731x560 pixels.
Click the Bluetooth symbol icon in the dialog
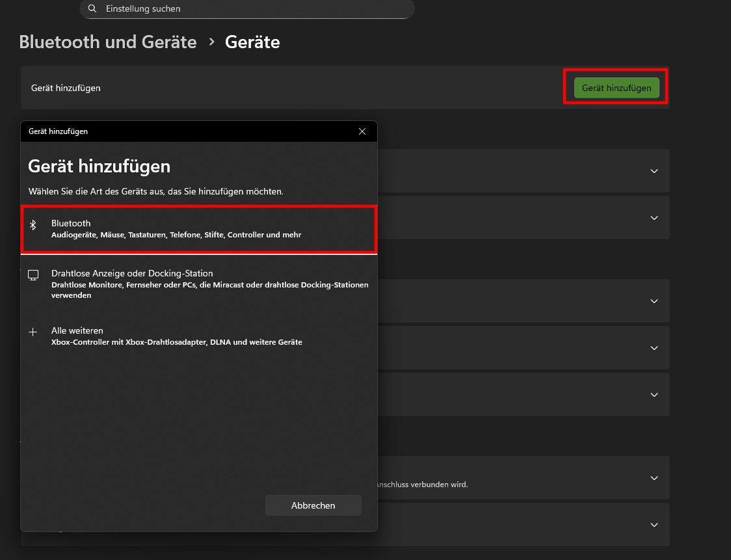pos(33,224)
